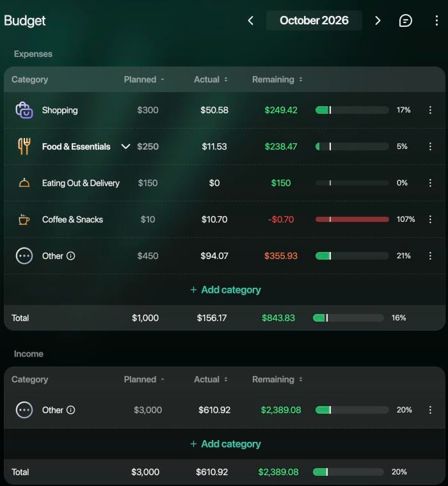Open the Other income row options menu
The image size is (448, 486).
[430, 410]
